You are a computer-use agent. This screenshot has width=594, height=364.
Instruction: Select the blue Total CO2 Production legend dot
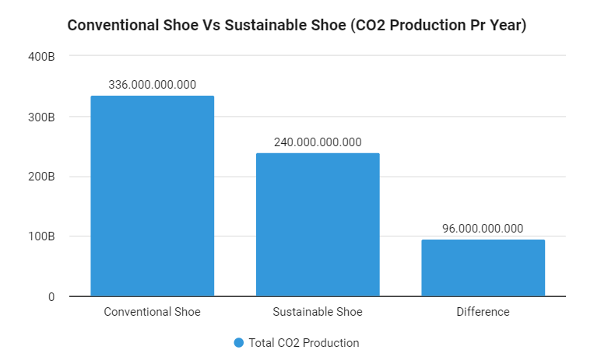click(x=239, y=343)
